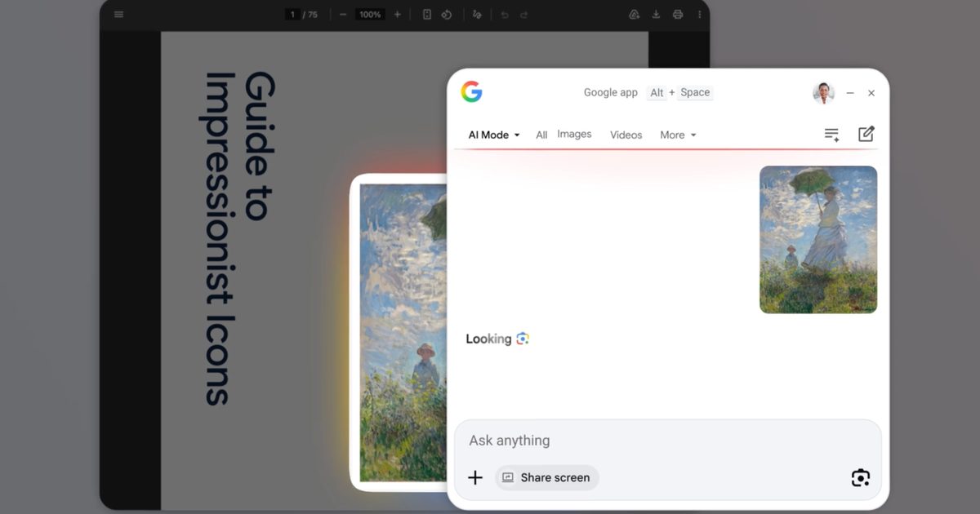Open the AI Mode dropdown
The height and width of the screenshot is (514, 980).
[x=491, y=135]
